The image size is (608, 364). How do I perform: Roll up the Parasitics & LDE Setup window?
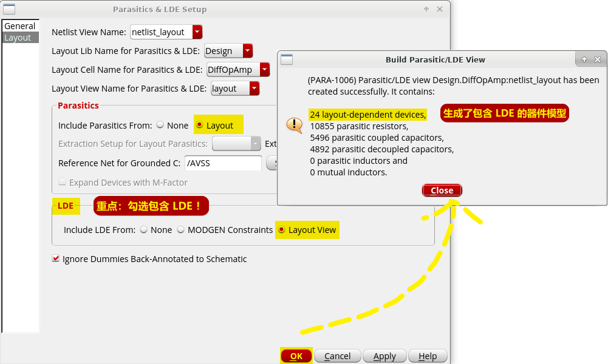tap(427, 9)
